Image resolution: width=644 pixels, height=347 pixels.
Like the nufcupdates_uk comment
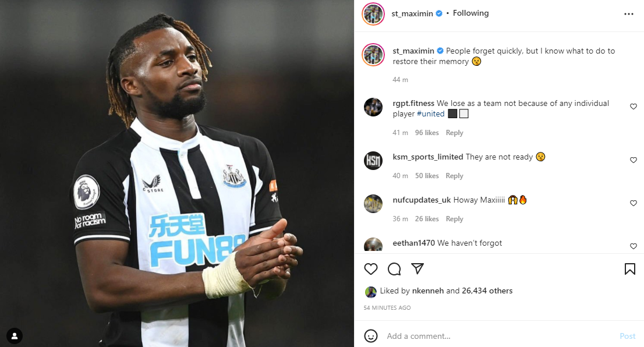(x=633, y=203)
